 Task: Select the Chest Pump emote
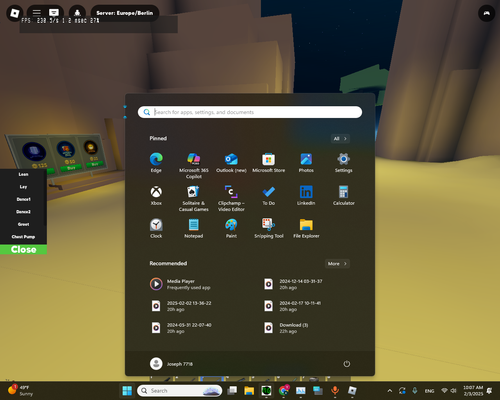click(x=23, y=237)
